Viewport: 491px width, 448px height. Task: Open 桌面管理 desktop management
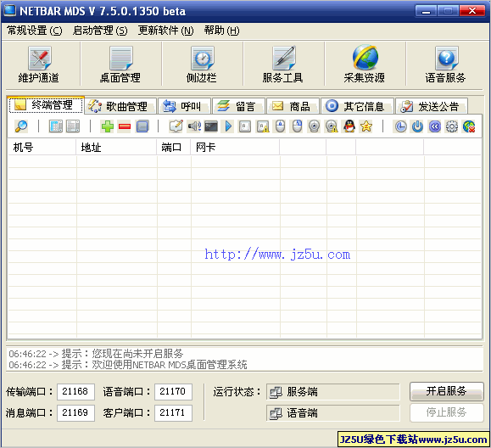coord(120,64)
